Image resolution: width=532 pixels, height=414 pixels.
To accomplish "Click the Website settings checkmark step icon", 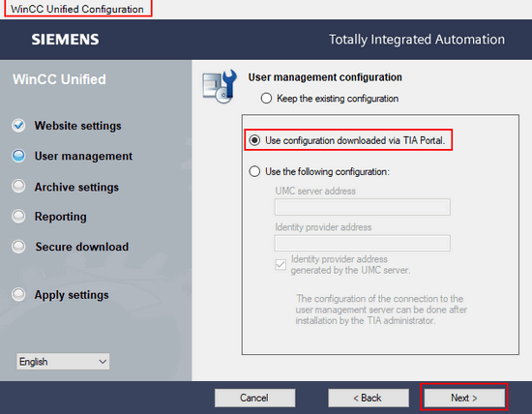I will pos(18,126).
